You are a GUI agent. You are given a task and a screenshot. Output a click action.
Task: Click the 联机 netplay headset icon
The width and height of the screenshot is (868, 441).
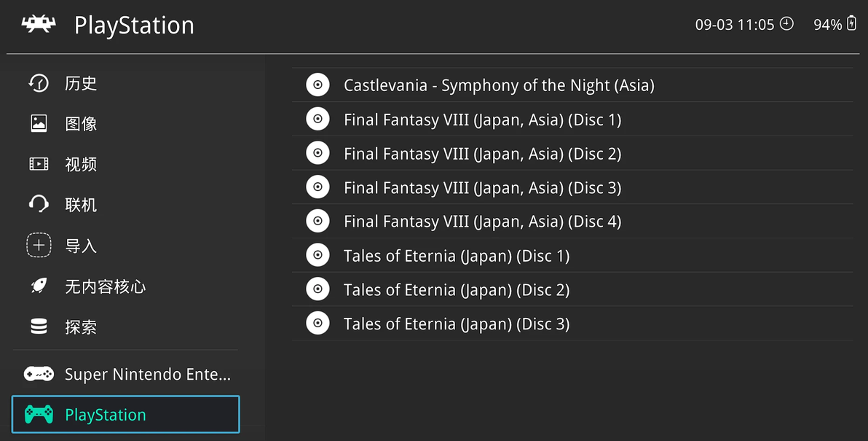[39, 205]
